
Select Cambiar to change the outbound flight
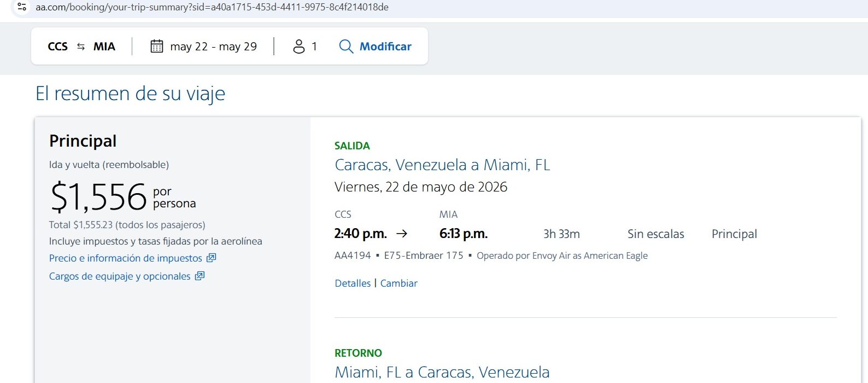pos(398,283)
